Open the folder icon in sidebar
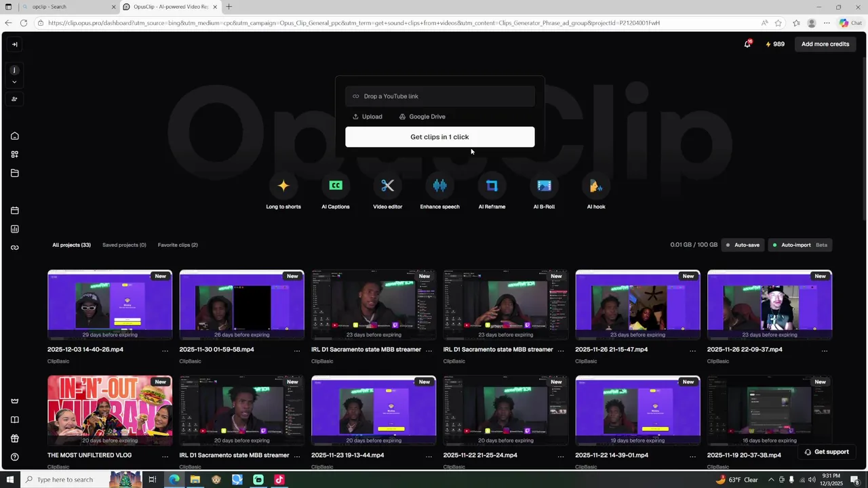This screenshot has height=488, width=868. (x=14, y=173)
